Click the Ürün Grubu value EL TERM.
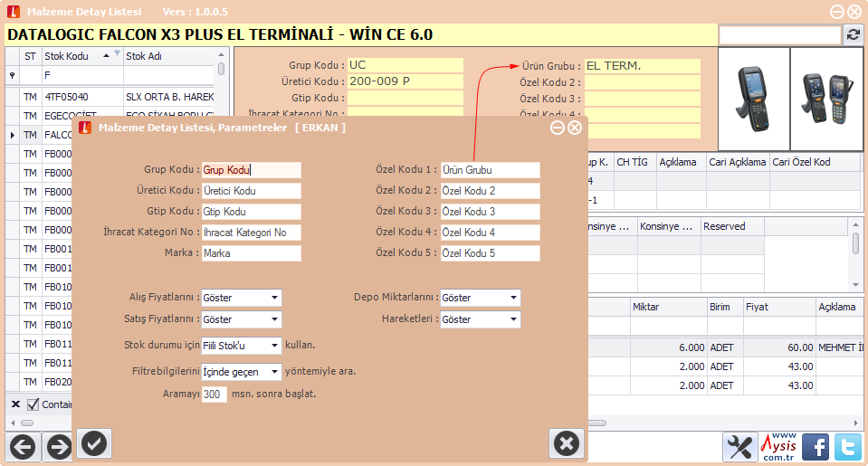 642,66
